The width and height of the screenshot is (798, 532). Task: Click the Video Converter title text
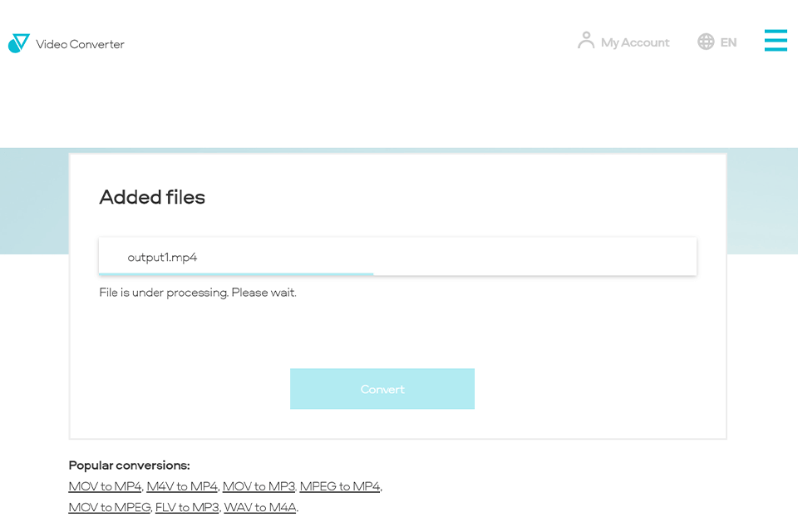[81, 44]
